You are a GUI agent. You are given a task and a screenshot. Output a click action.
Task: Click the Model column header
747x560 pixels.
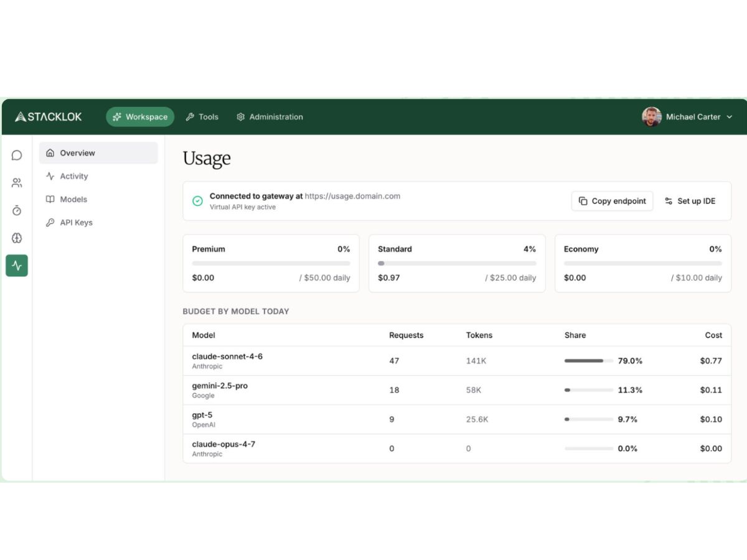[204, 335]
